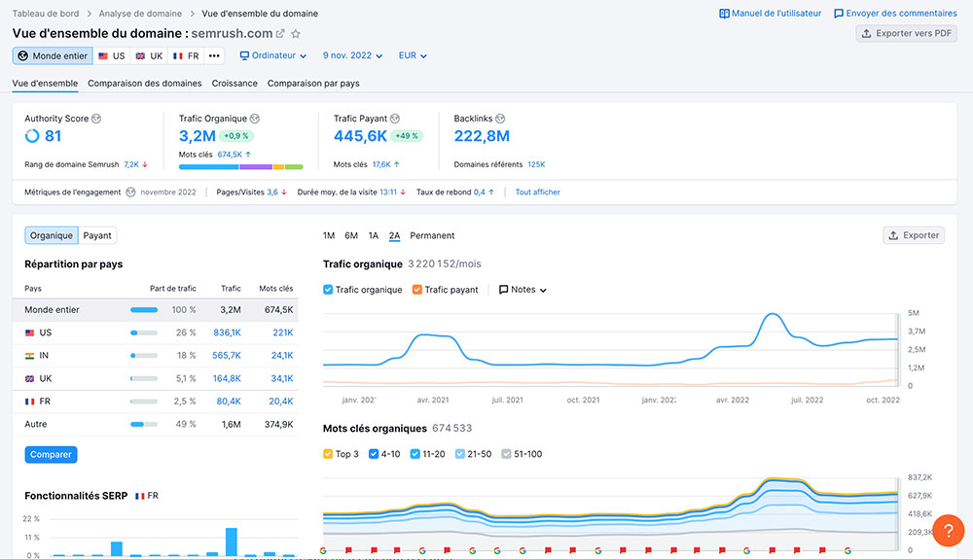Open referring domains 125K link
This screenshot has width=973, height=560.
pyautogui.click(x=536, y=164)
